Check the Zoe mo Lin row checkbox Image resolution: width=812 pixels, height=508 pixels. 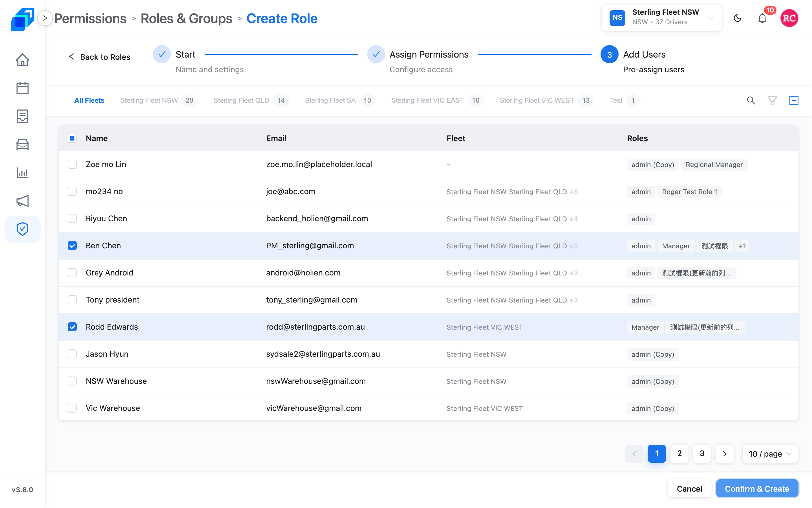[x=72, y=164]
